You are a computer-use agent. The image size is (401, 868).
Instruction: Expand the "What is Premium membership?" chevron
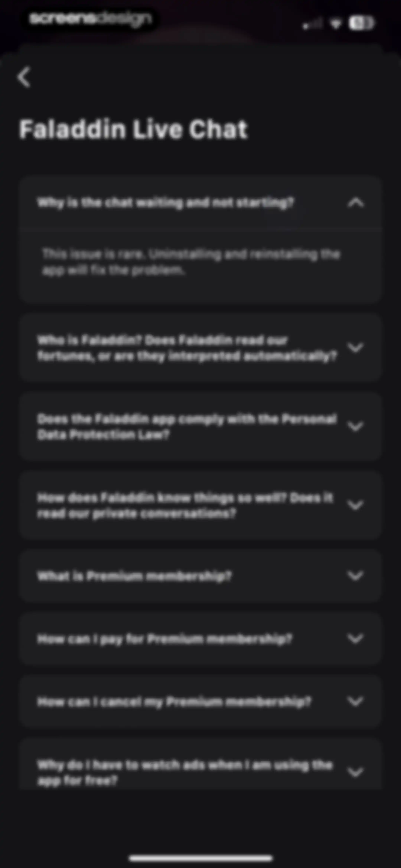pos(356,576)
